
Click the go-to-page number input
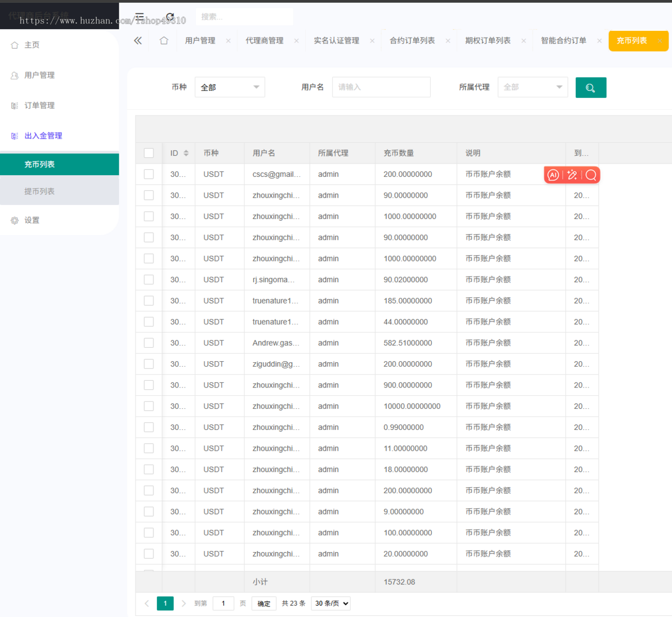coord(223,604)
